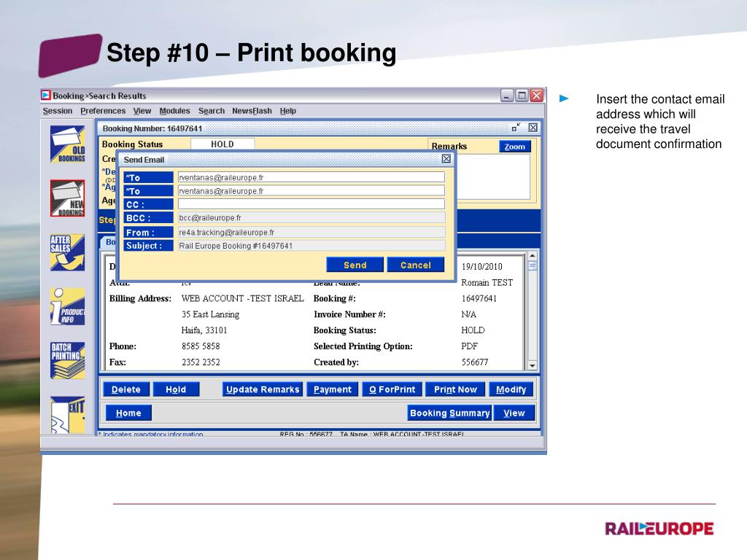Open the Modules menu
Image resolution: width=747 pixels, height=560 pixels.
[174, 111]
